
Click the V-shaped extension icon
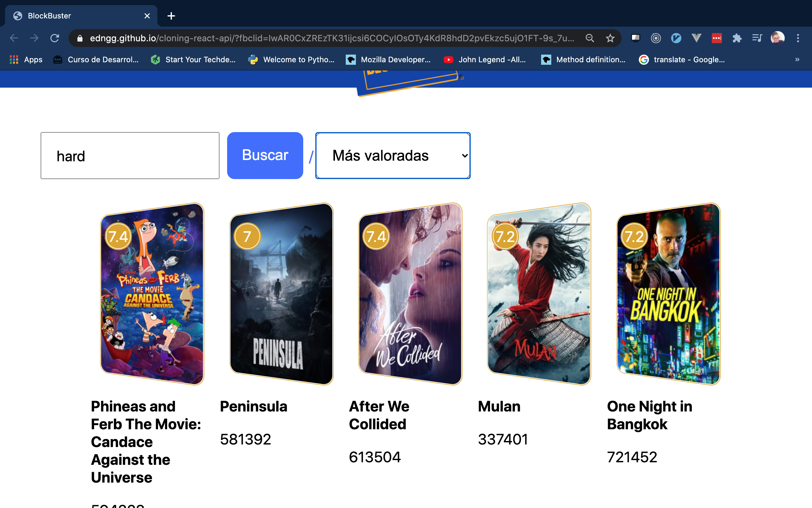[x=696, y=38]
